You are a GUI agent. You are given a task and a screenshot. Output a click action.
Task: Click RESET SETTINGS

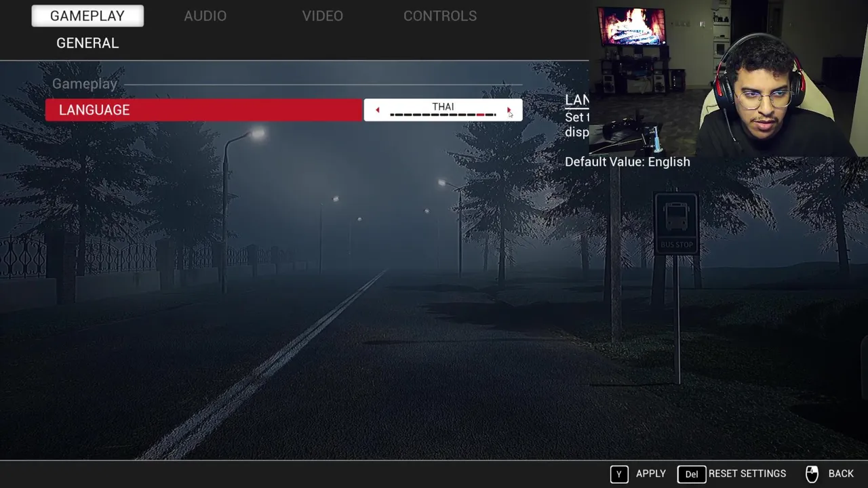click(x=747, y=474)
